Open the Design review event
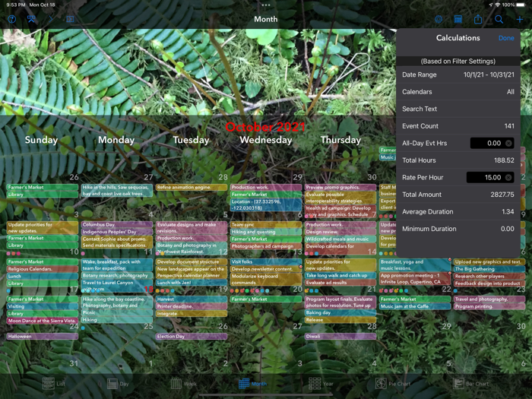The width and height of the screenshot is (532, 399). pyautogui.click(x=340, y=232)
